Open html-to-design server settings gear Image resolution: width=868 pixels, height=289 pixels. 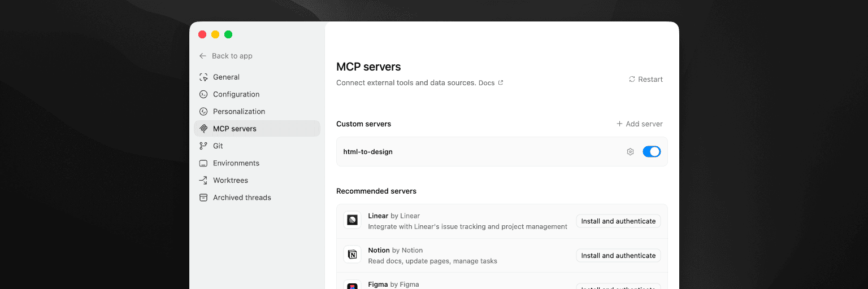coord(630,152)
